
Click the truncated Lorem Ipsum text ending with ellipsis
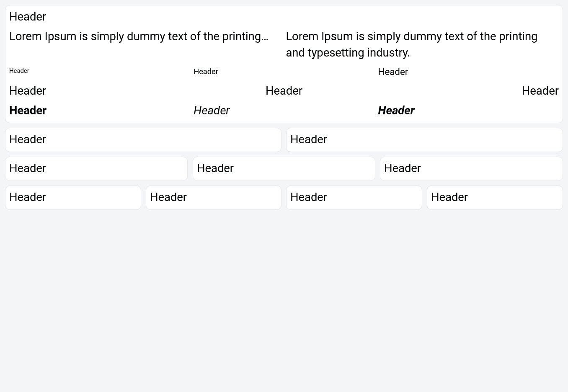pos(139,36)
